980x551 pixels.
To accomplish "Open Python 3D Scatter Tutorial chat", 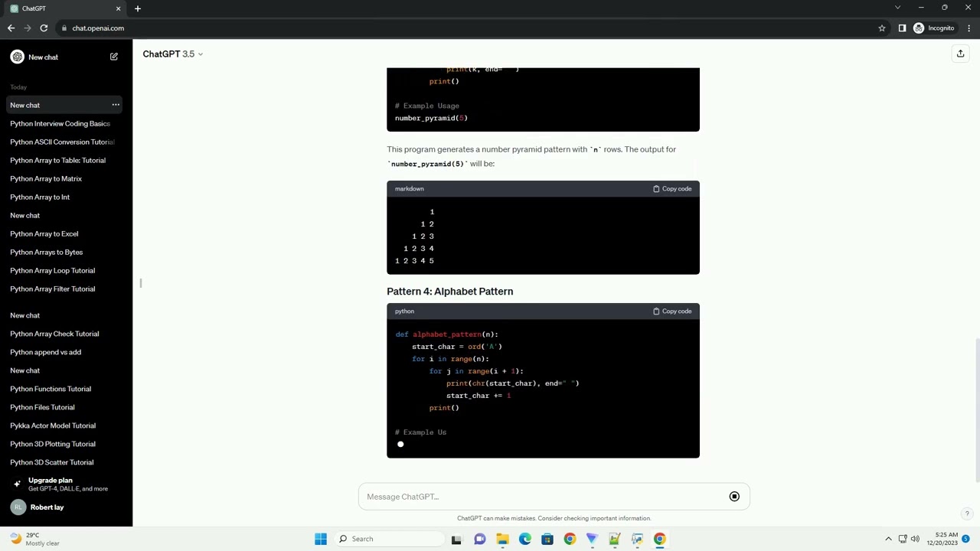I will click(52, 462).
